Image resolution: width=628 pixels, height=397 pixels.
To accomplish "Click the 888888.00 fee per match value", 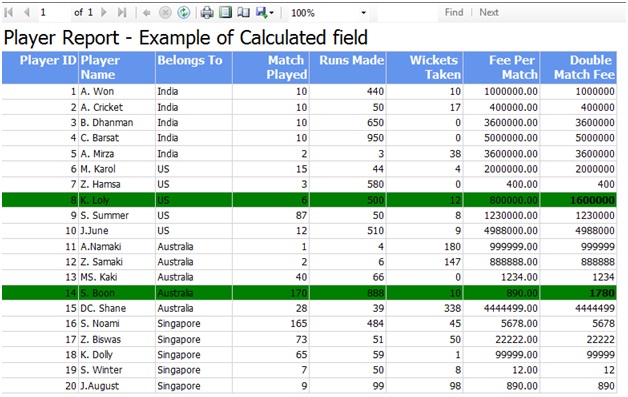I will (513, 262).
